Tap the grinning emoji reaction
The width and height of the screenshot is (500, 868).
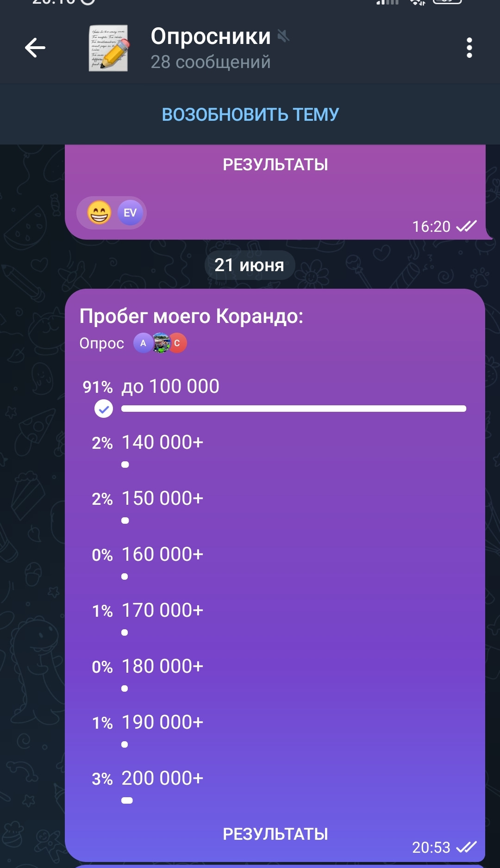click(99, 213)
